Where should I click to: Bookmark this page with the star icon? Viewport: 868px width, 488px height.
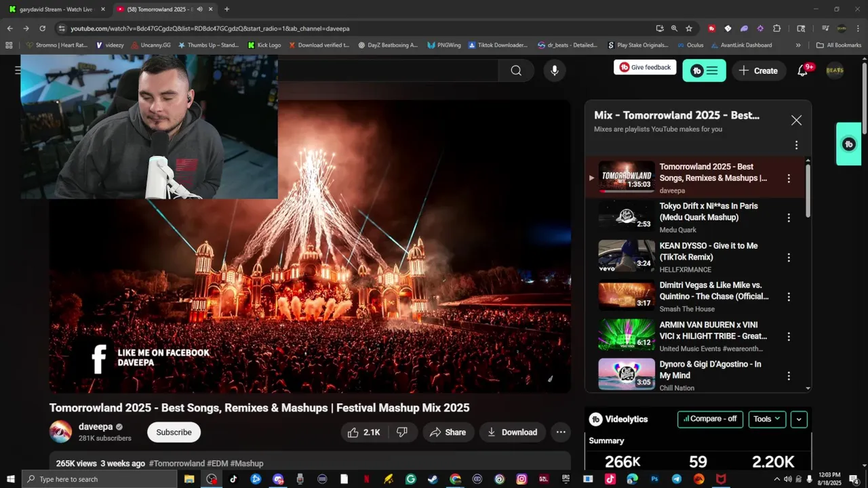point(689,28)
